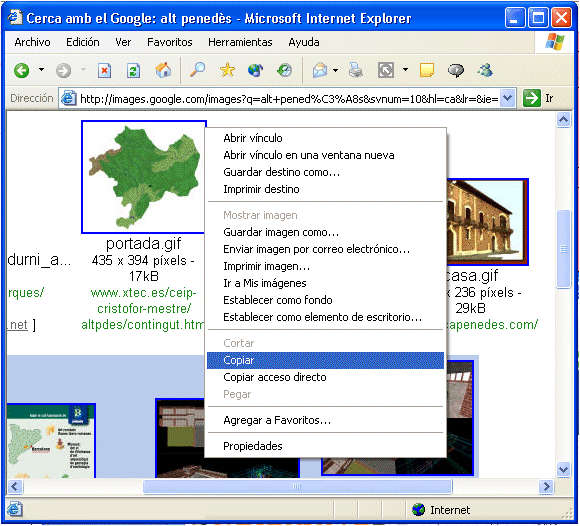Click the Catalonia map brochure thumbnail

tap(51, 441)
